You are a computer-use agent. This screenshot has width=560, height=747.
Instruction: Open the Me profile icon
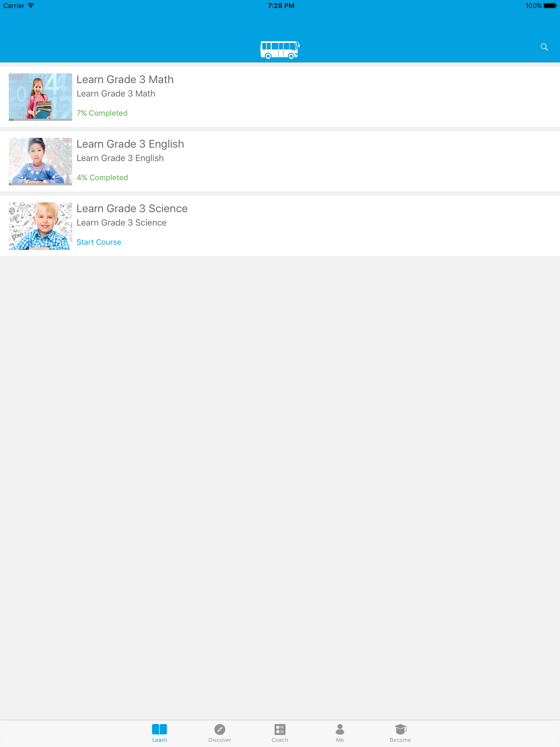340,729
